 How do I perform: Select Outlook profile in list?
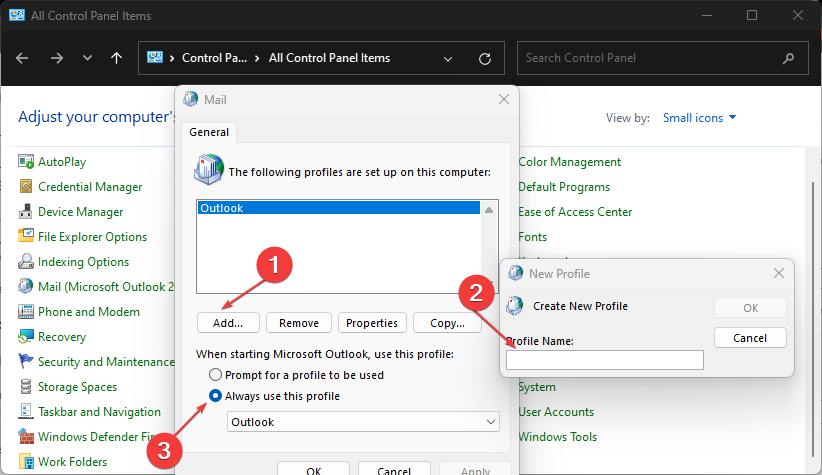click(x=339, y=208)
